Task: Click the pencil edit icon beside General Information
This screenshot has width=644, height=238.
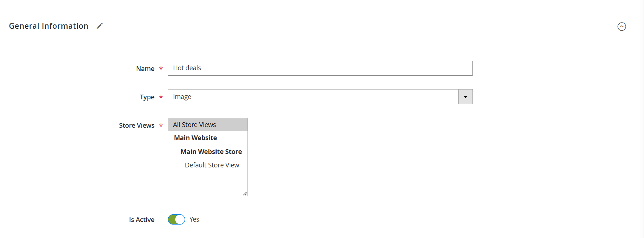Action: point(100,26)
